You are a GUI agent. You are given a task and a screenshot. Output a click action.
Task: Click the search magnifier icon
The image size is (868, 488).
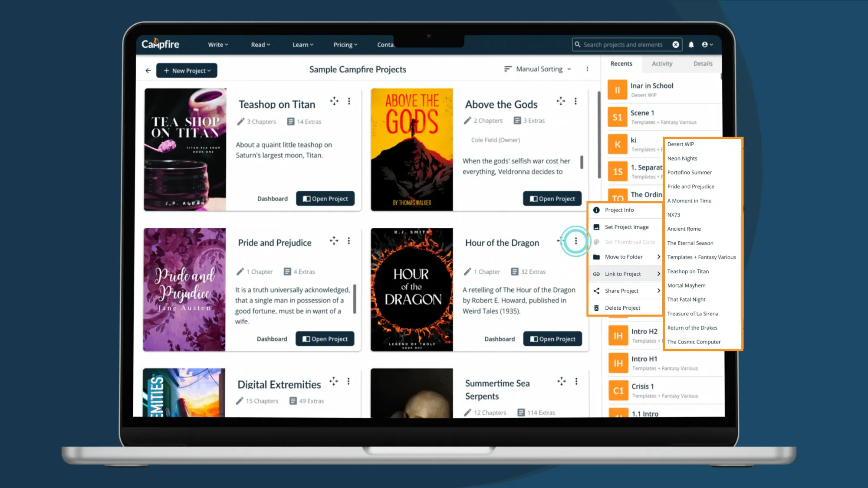pos(578,45)
